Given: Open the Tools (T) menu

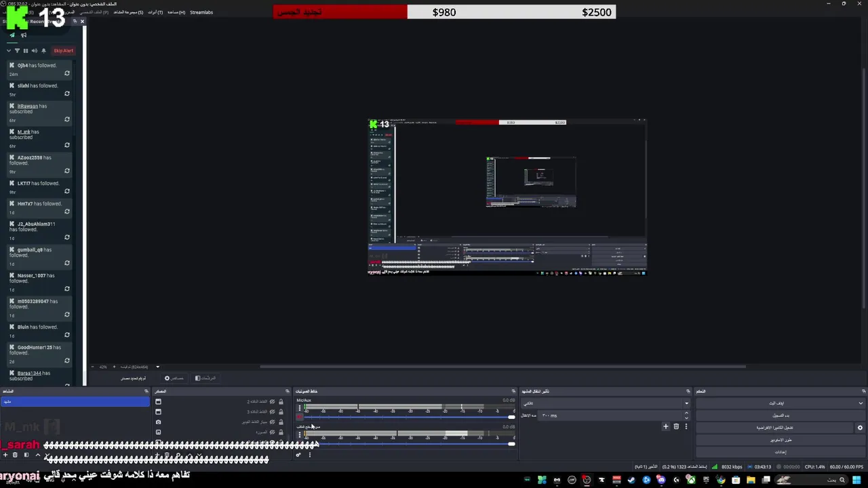Looking at the screenshot, I should click(155, 12).
